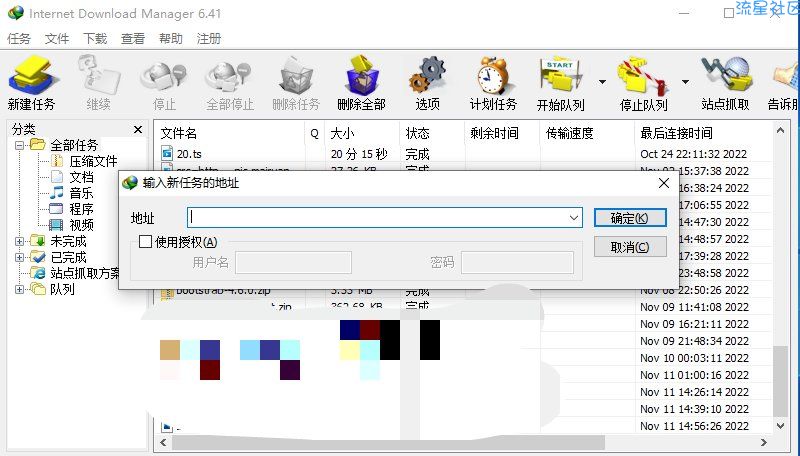This screenshot has width=800, height=456.
Task: Open the 任务 menu
Action: [x=19, y=39]
